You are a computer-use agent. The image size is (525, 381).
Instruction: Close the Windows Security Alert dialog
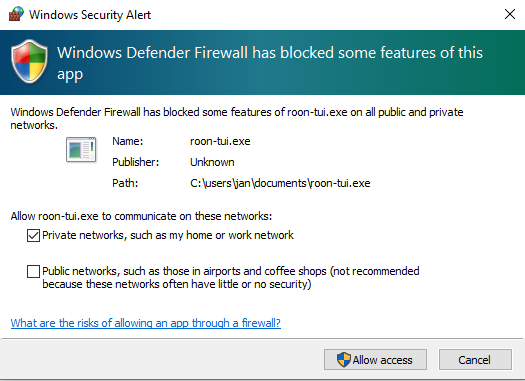tap(510, 14)
